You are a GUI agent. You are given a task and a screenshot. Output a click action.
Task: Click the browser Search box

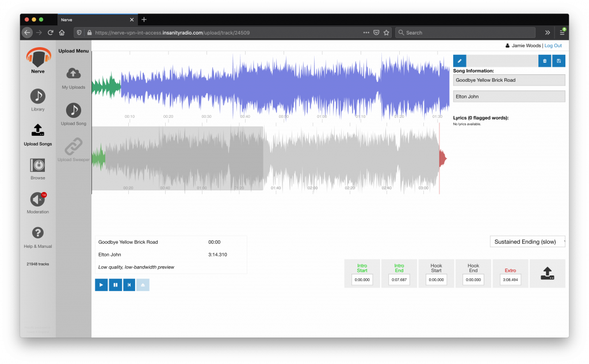tap(465, 33)
